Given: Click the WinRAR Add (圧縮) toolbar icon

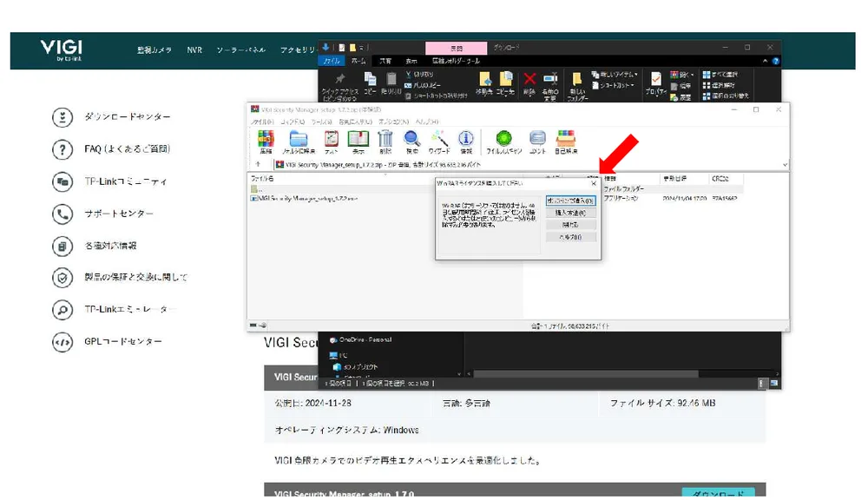Looking at the screenshot, I should click(266, 141).
